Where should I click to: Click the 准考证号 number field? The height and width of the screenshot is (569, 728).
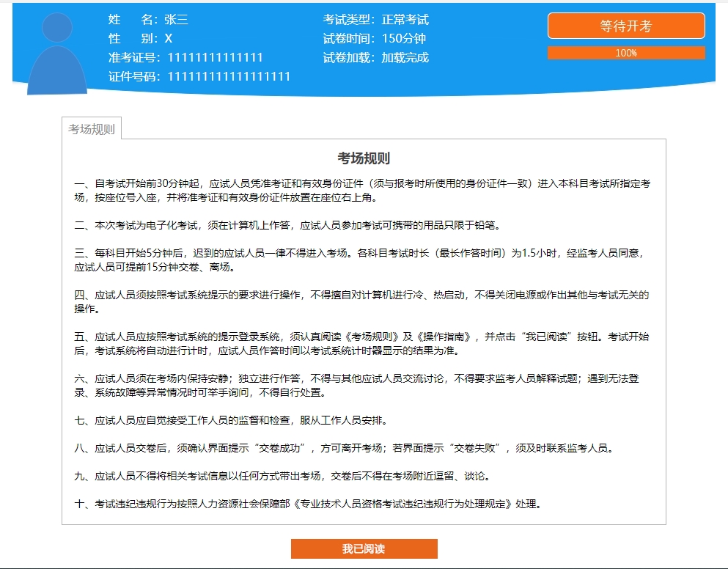pos(215,57)
